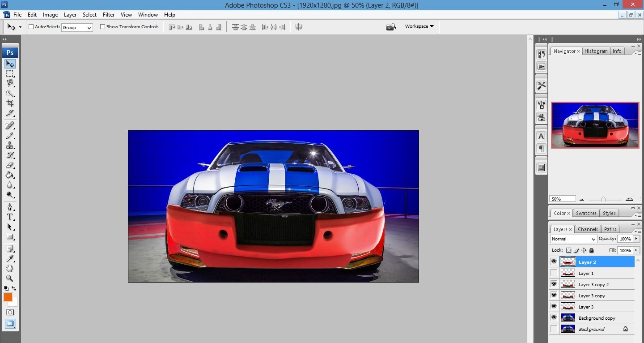Select the Dodge tool
The height and width of the screenshot is (343, 644).
[10, 194]
